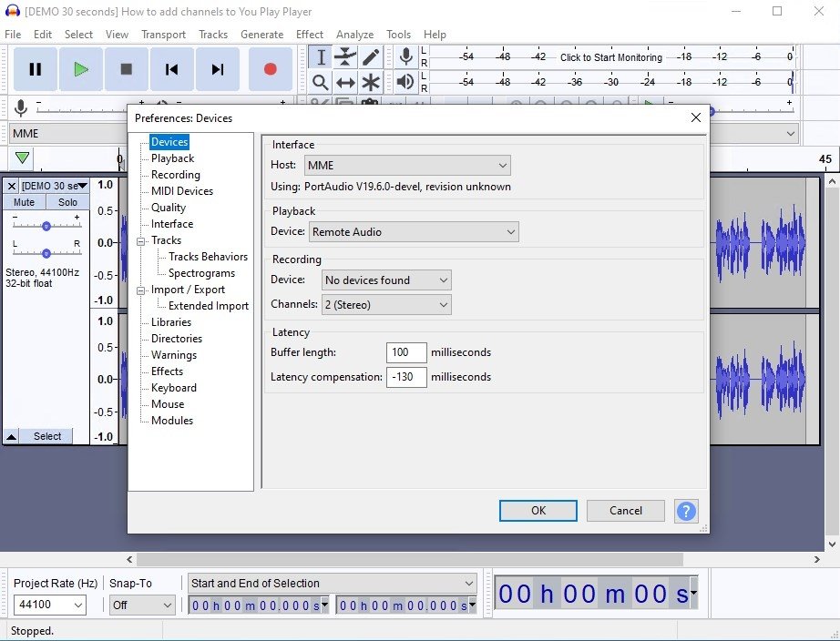Select MIDI Devices in the preferences tree
Viewport: 840px width, 641px height.
[x=182, y=191]
